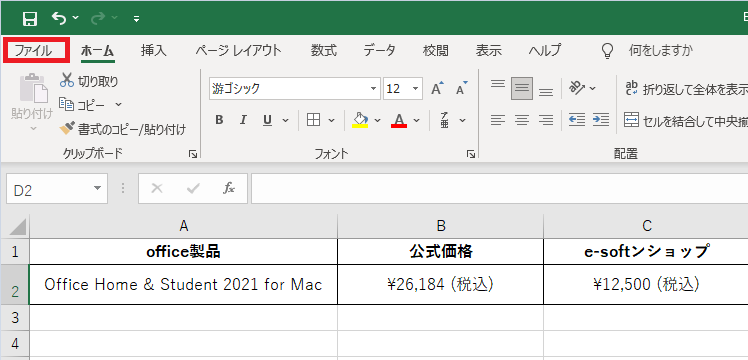Viewport: 748px width, 360px height.
Task: Open the ヘルプ tab
Action: coord(545,50)
